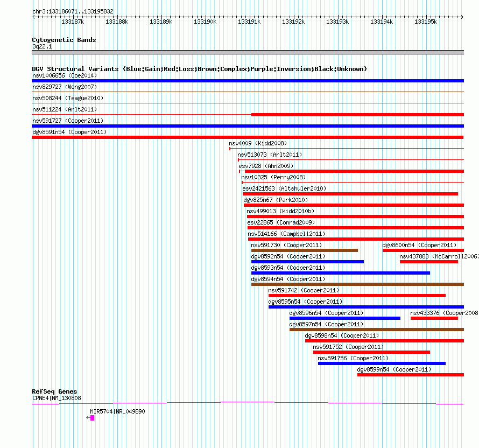
Task: Select the dgv8600n54 (Cooper2011) label
Action: [419, 245]
